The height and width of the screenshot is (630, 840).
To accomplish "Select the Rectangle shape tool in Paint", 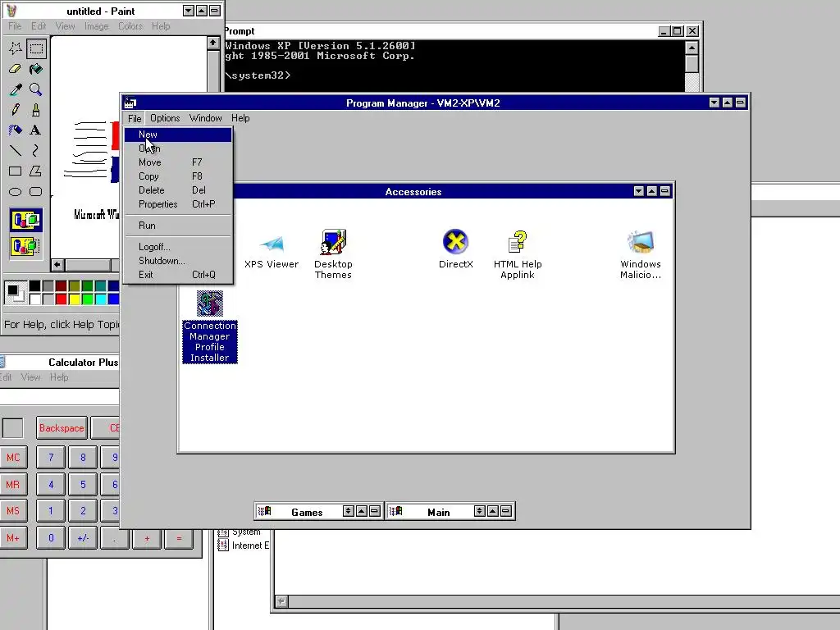I will pyautogui.click(x=16, y=171).
